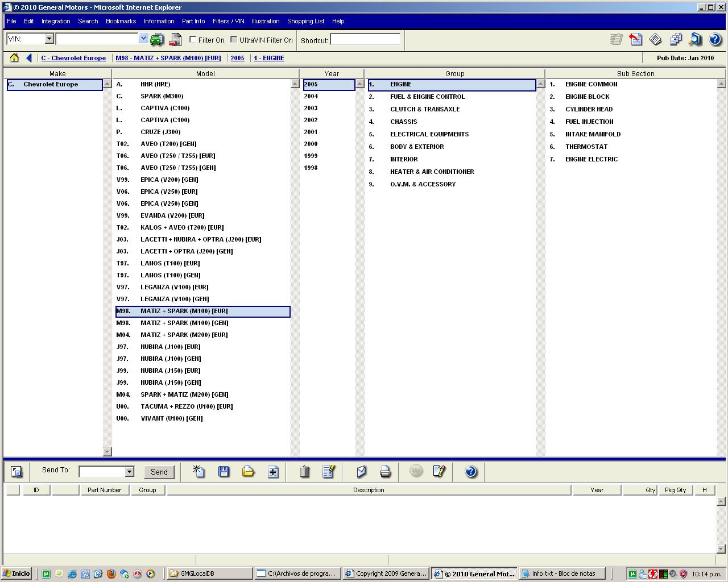
Task: Select model TACUMA + REZZO (U100) [EUR]
Action: (203, 406)
